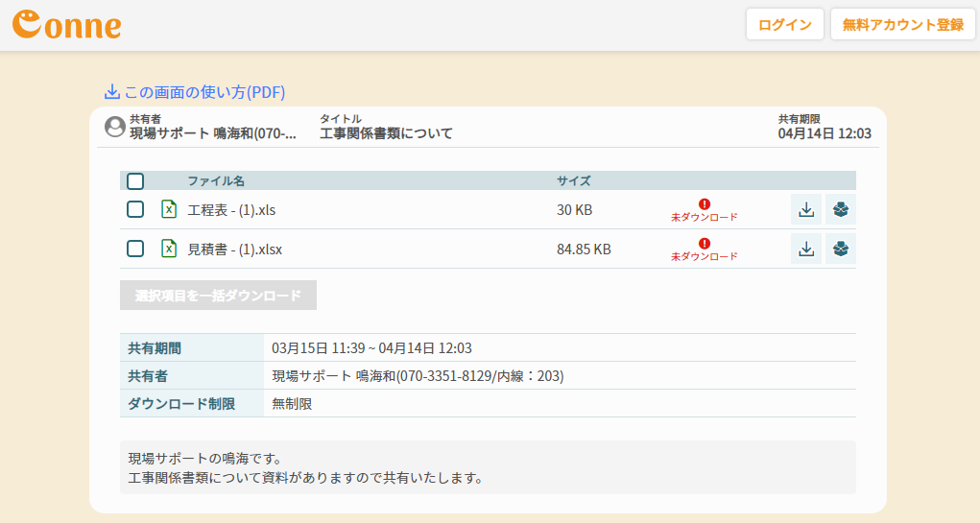980x523 pixels.
Task: Check the 見積書 - (1).xlsx checkbox
Action: coord(135,249)
